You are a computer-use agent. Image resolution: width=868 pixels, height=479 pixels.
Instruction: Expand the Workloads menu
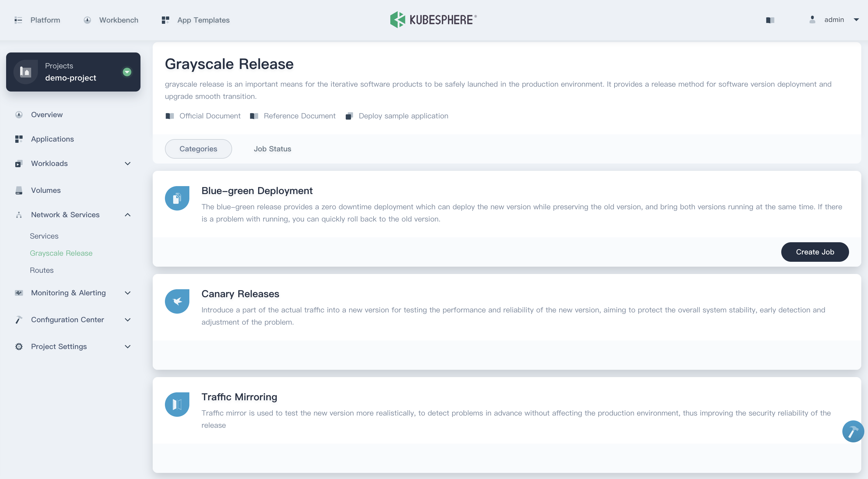pyautogui.click(x=127, y=164)
